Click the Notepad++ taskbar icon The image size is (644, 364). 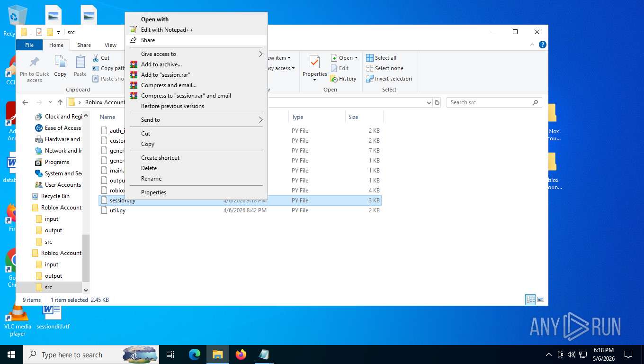(x=264, y=355)
